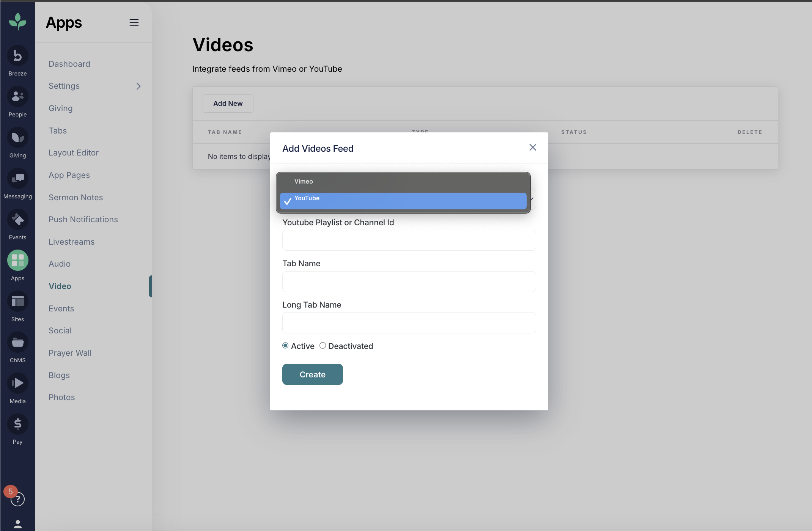Open the Breeze icon in sidebar

point(17,56)
